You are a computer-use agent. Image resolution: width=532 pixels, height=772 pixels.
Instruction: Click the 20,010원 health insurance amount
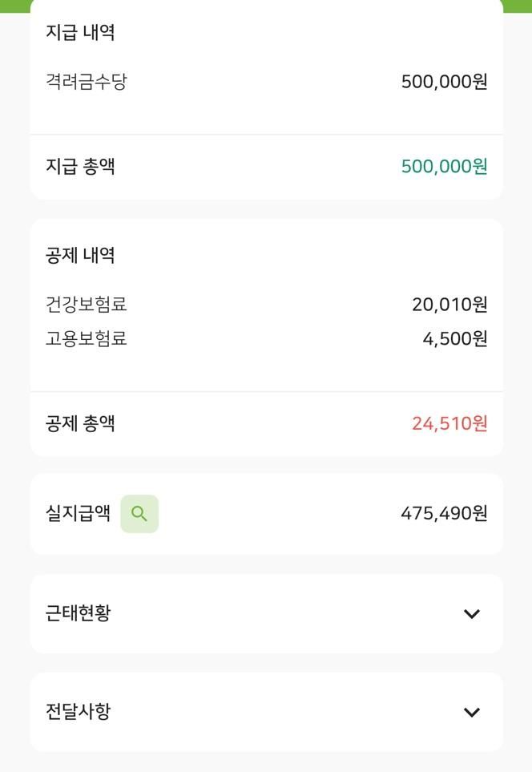coord(449,305)
